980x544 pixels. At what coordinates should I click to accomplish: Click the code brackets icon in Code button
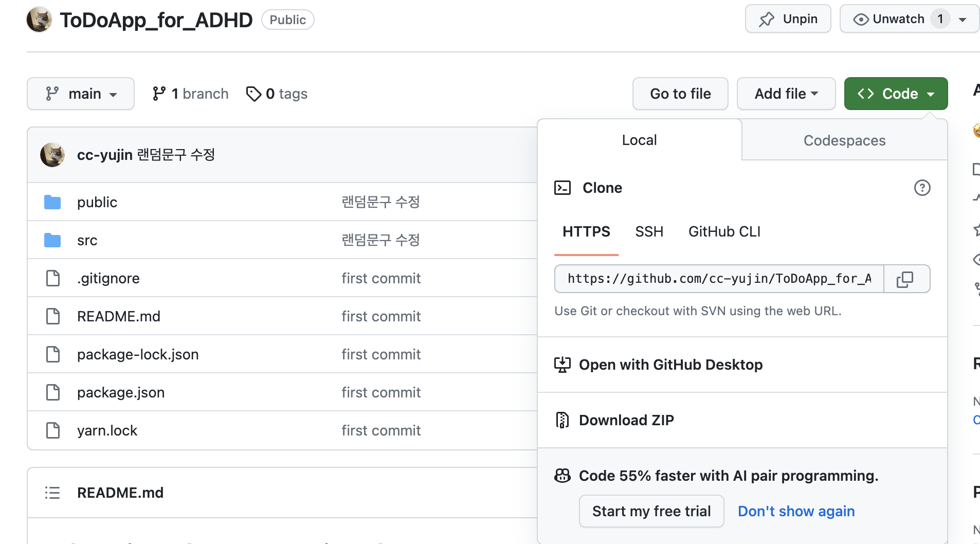tap(866, 94)
